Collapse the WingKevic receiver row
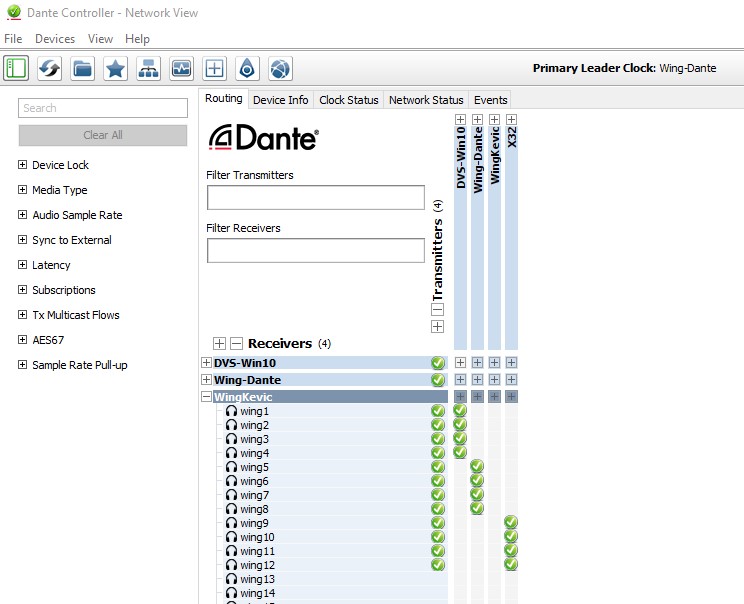 click(x=206, y=397)
